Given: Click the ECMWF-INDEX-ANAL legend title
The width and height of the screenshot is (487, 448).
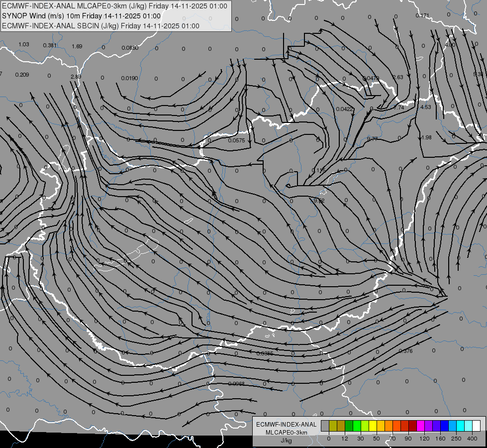Looking at the screenshot, I should point(286,425).
